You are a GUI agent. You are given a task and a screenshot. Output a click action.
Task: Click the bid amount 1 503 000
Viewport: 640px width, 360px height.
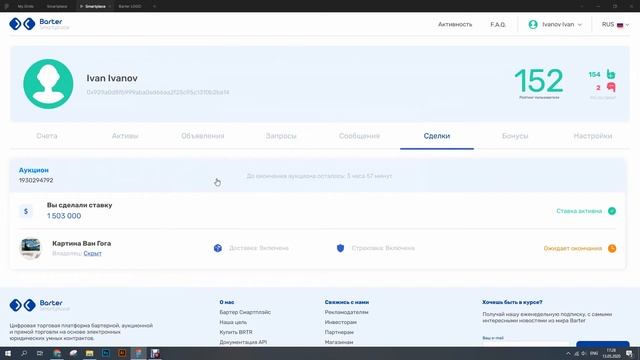point(64,216)
